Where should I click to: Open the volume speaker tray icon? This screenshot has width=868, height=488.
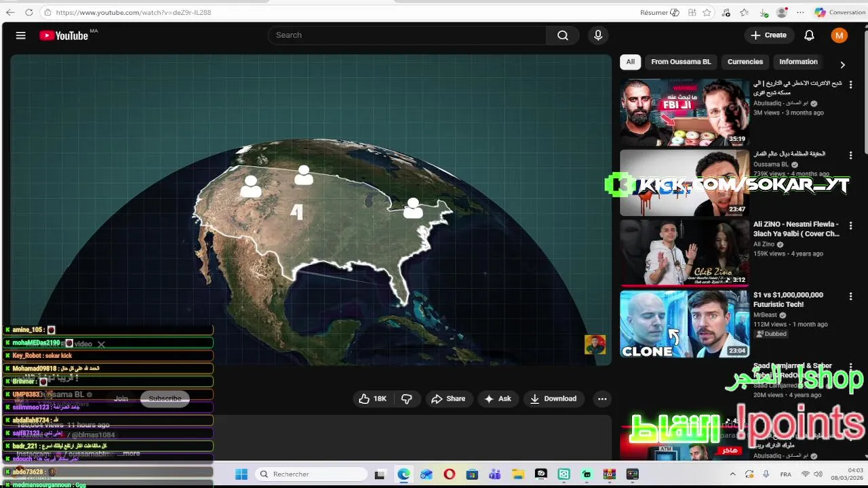pyautogui.click(x=818, y=474)
